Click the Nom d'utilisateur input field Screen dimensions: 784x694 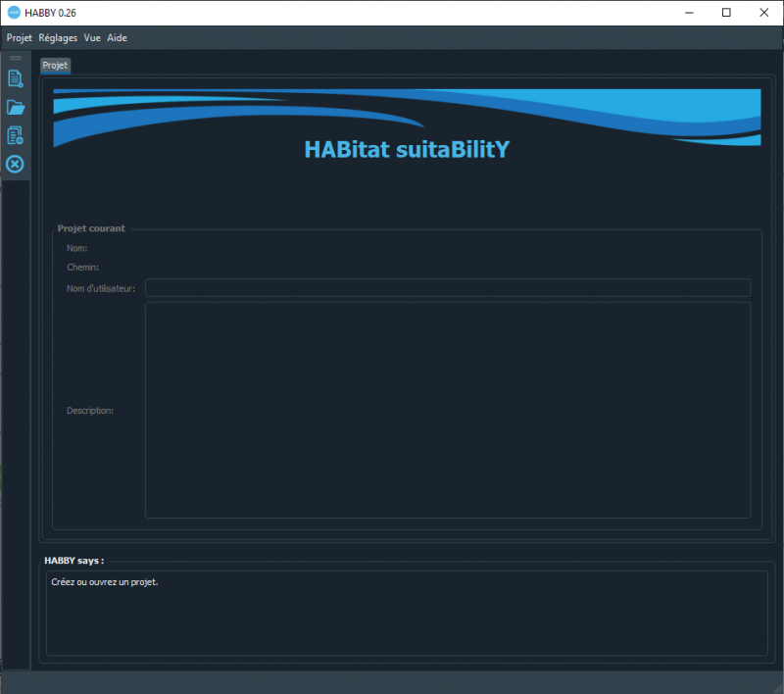(447, 288)
